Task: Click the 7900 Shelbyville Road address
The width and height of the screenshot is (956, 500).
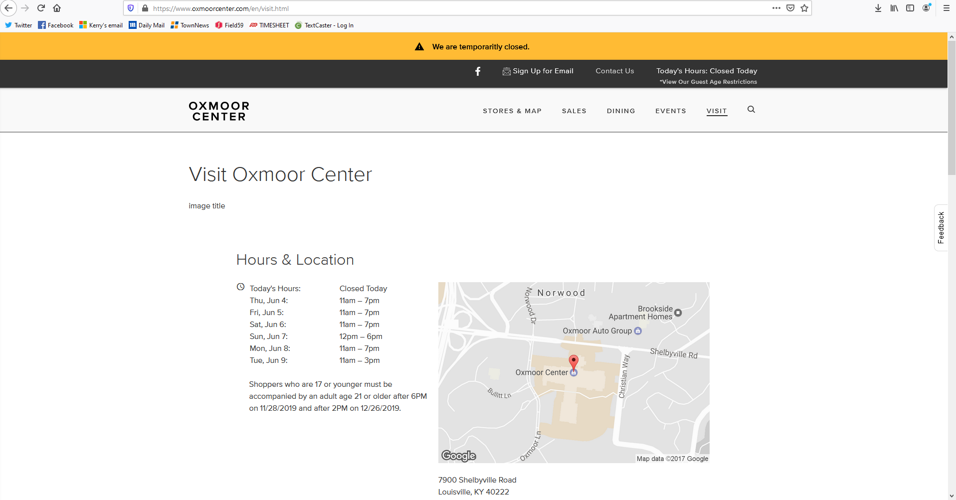Action: tap(477, 480)
